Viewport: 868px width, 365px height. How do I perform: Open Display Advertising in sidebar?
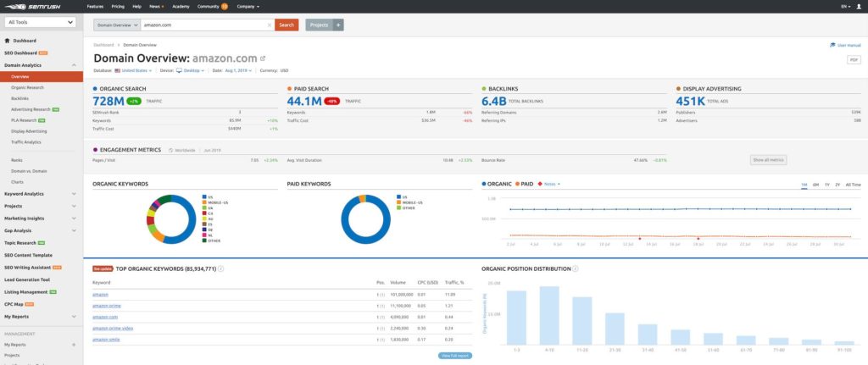coord(29,131)
